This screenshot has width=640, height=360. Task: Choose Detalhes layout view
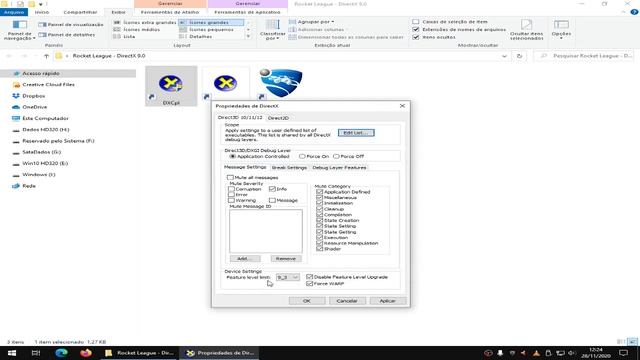pos(196,36)
